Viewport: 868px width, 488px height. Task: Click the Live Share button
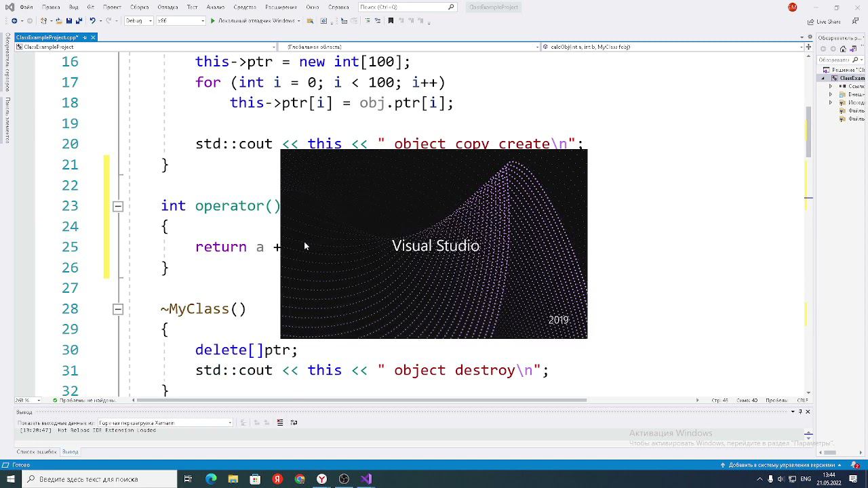pos(825,21)
